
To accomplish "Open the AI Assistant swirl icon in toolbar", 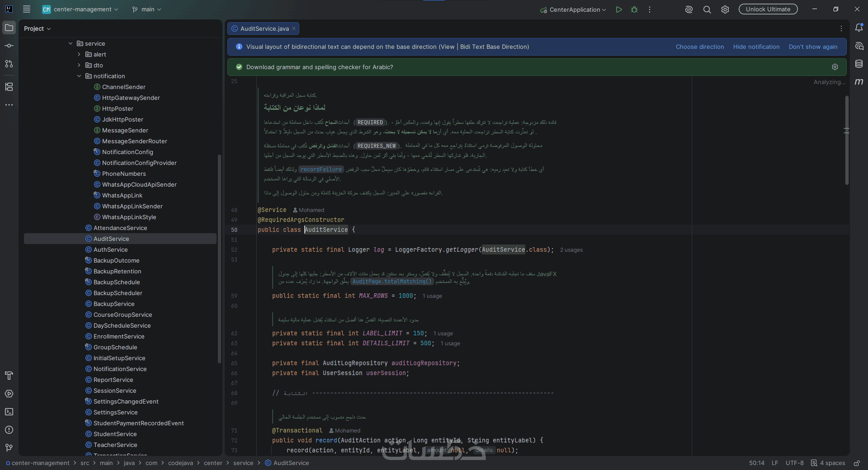I will 689,9.
